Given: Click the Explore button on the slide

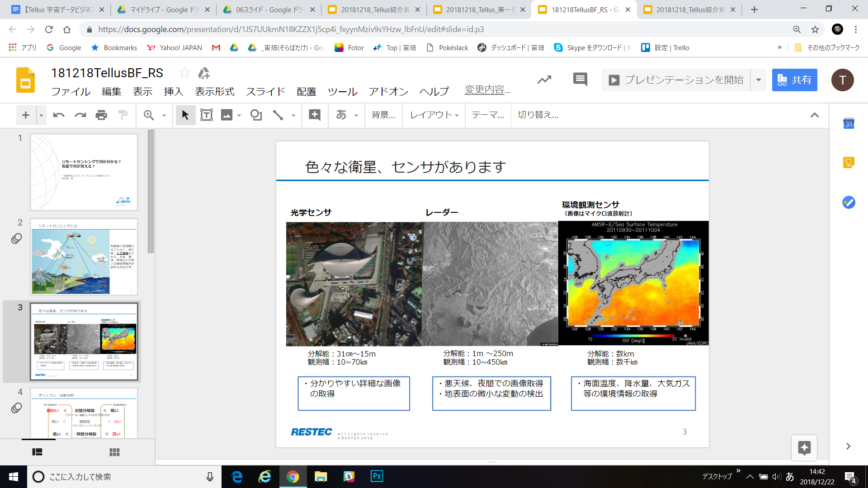Looking at the screenshot, I should (804, 448).
